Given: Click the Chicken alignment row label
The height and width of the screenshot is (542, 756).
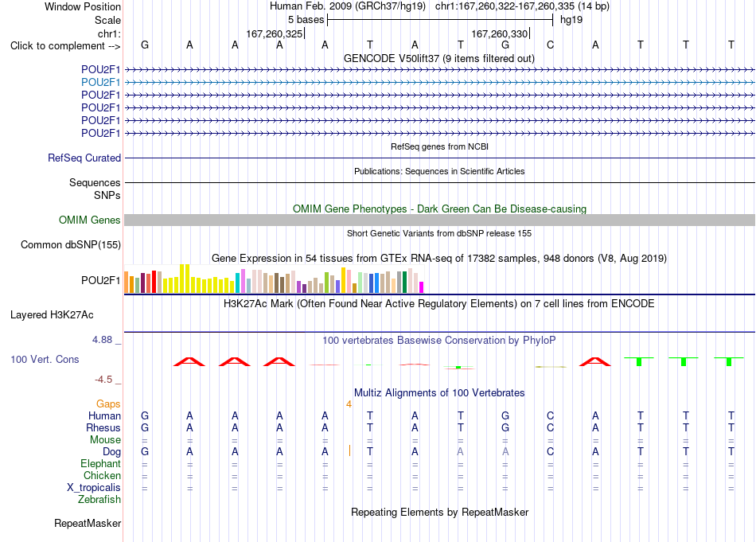Looking at the screenshot, I should (x=102, y=475).
